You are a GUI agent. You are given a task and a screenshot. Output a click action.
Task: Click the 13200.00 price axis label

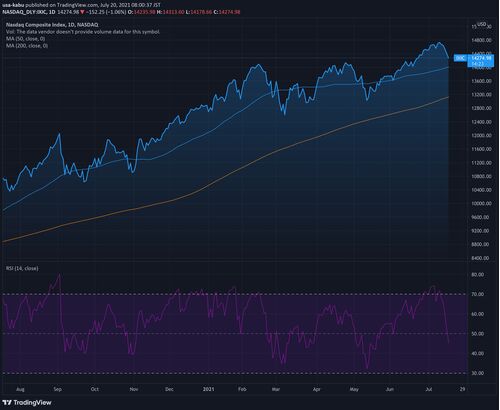(481, 95)
